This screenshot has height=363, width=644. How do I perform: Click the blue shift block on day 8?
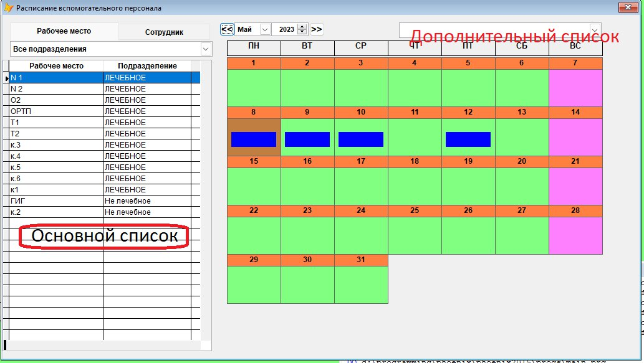click(x=253, y=139)
